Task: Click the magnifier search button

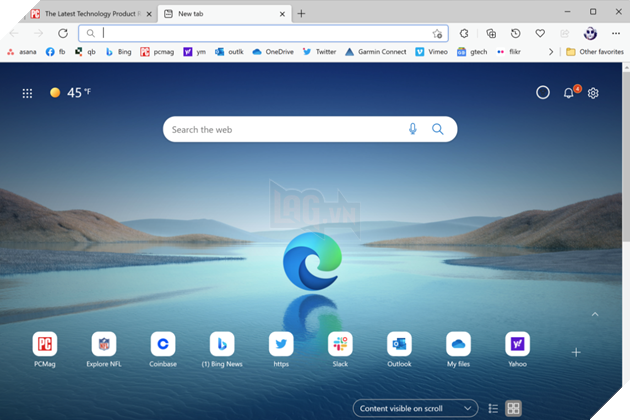Action: coord(438,129)
